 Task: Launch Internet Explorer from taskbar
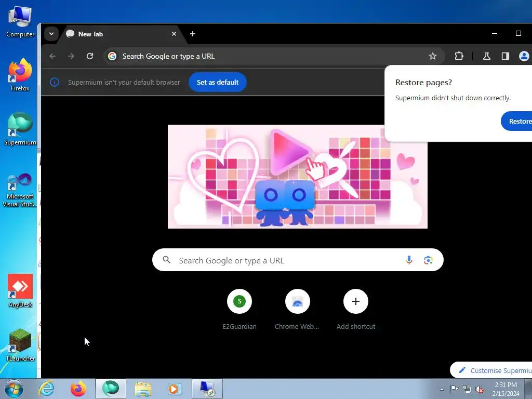click(46, 389)
